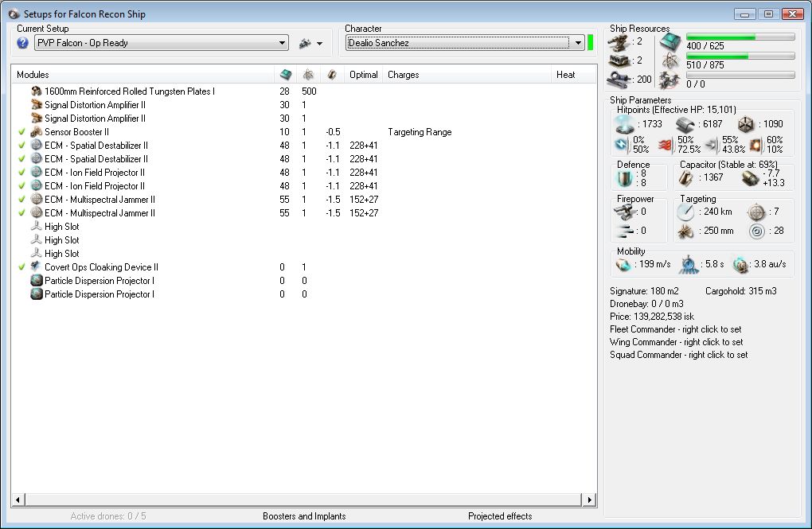Click the powergrid column header icon
812x529 pixels.
tap(308, 75)
